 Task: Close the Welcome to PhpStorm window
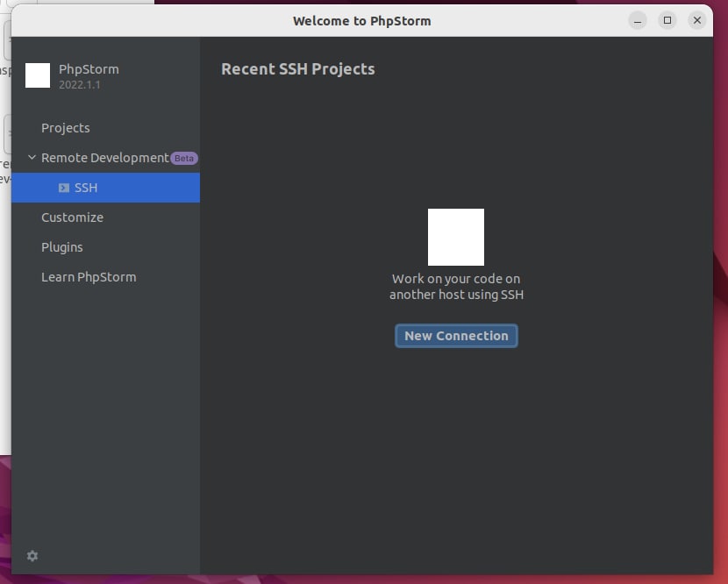(x=697, y=20)
